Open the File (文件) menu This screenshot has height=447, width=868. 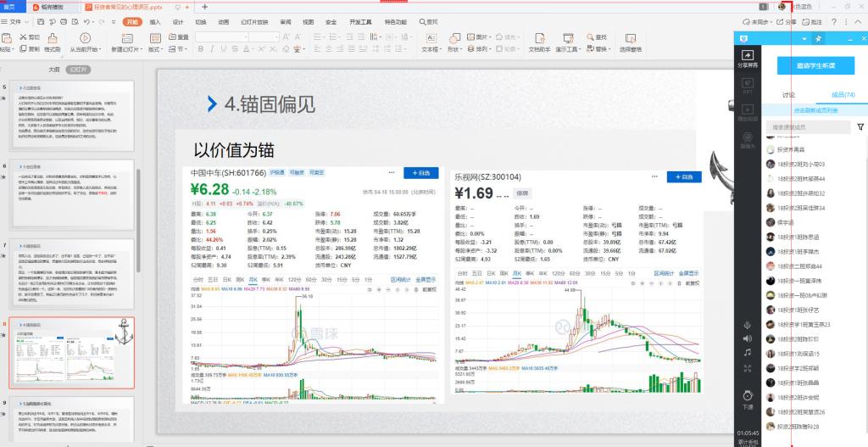15,21
